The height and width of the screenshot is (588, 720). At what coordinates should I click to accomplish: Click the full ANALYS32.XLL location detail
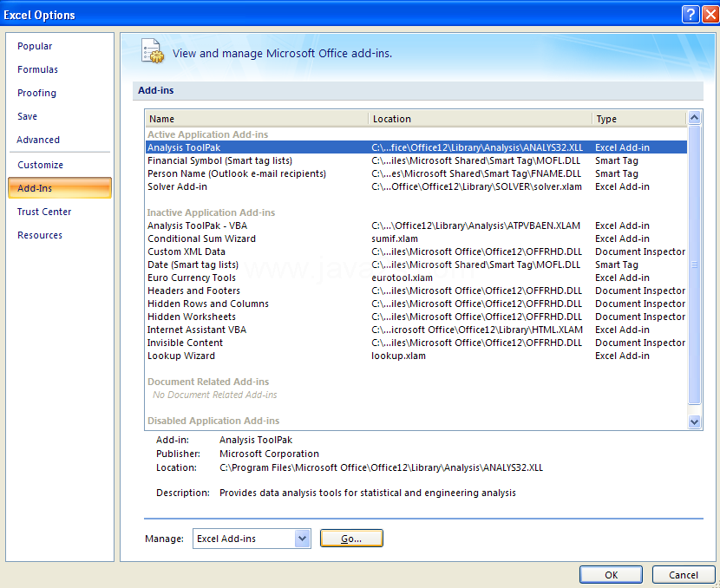point(381,467)
